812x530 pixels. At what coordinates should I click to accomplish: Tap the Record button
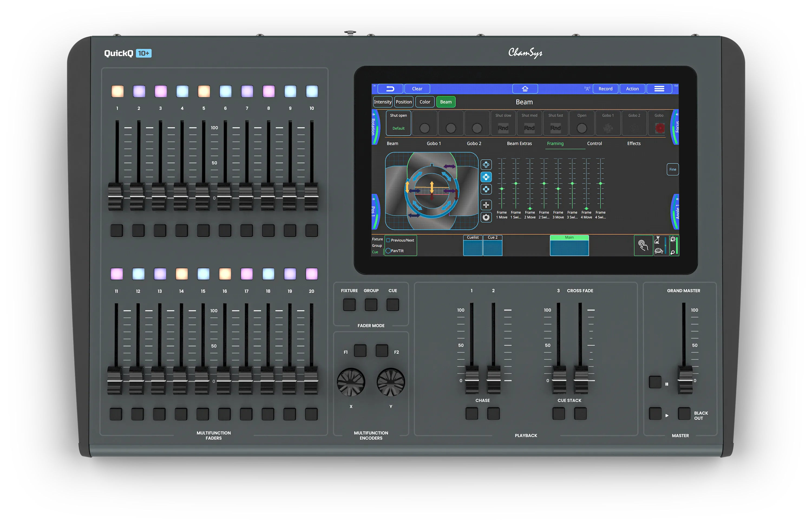point(605,89)
